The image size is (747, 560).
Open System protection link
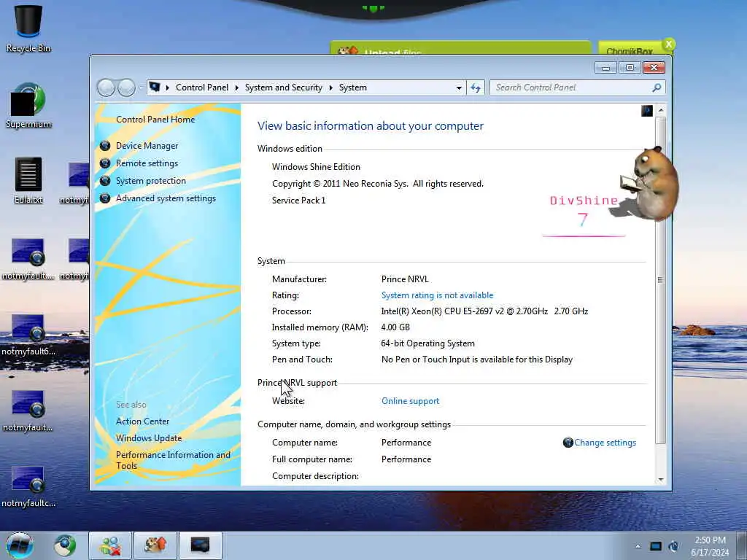coord(150,181)
